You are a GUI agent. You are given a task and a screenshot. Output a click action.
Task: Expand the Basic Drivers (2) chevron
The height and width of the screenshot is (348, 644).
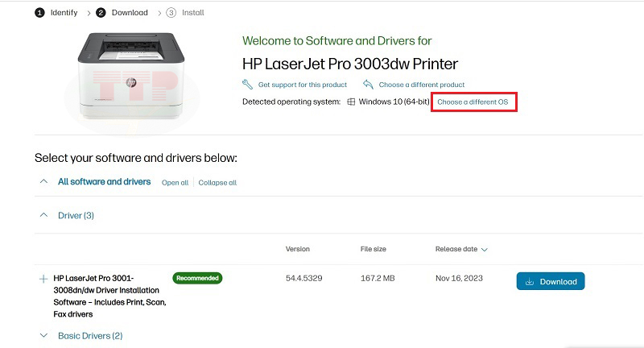[43, 335]
